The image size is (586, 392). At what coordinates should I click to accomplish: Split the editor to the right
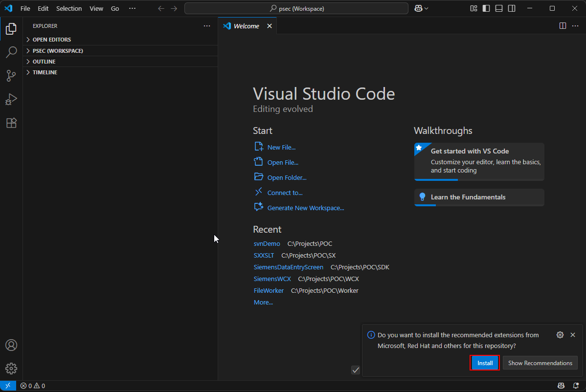pos(563,26)
